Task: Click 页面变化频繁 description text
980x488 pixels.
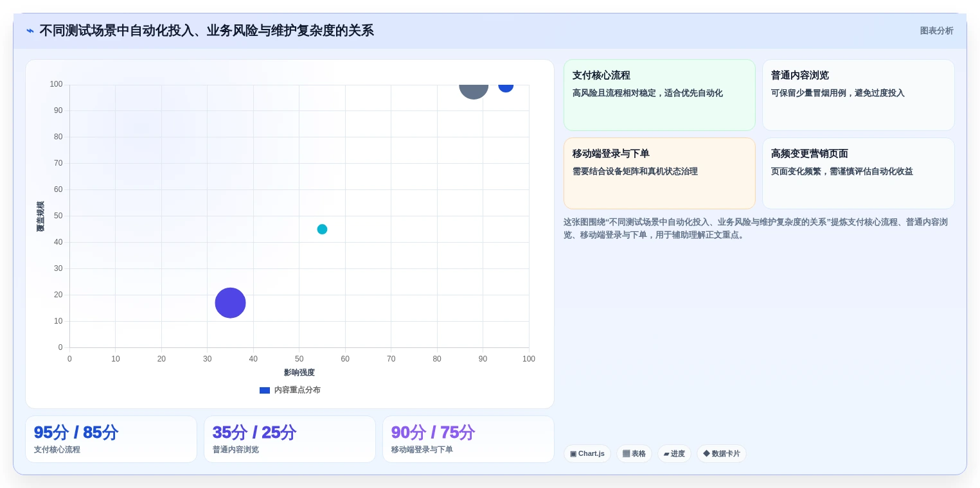Action: 842,171
